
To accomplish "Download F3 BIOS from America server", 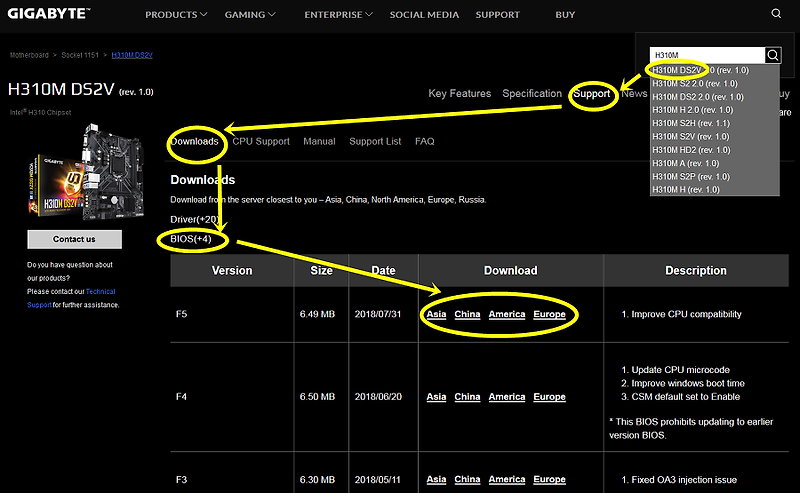I will coord(507,480).
